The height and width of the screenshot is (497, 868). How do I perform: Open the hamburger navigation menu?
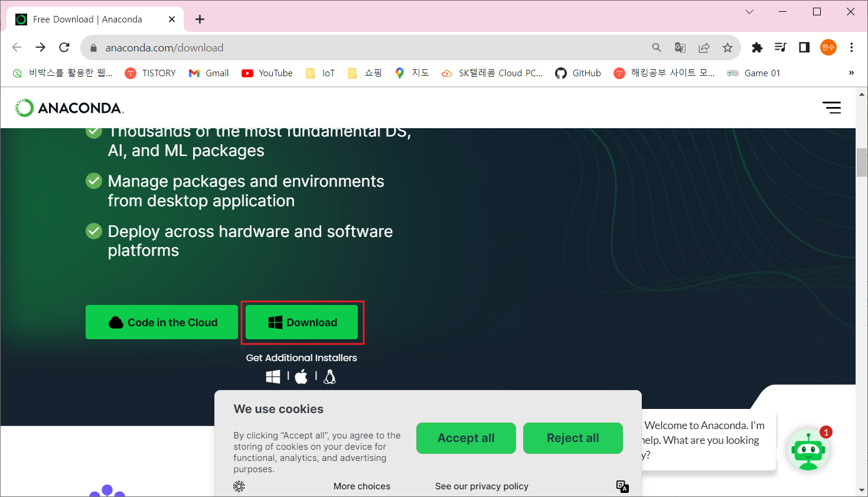point(831,108)
